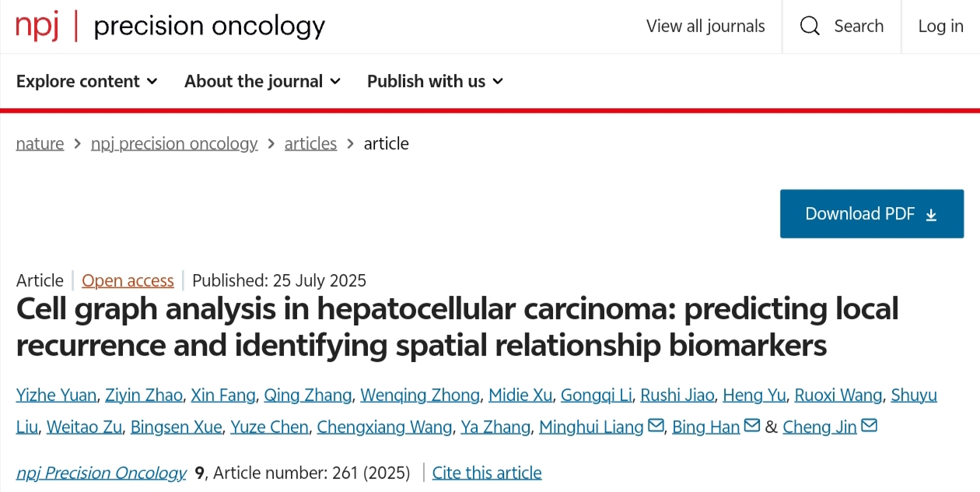This screenshot has width=980, height=492.
Task: Open View all journals
Action: coord(705,26)
